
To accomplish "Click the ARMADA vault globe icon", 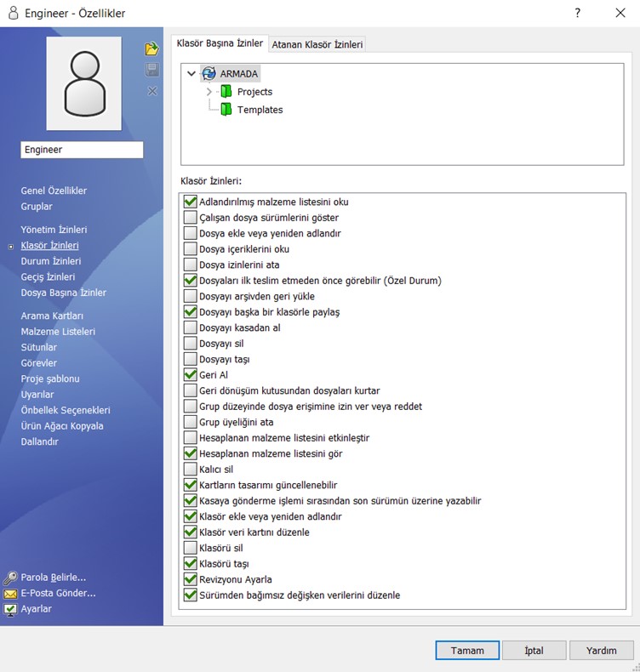I will click(x=209, y=74).
